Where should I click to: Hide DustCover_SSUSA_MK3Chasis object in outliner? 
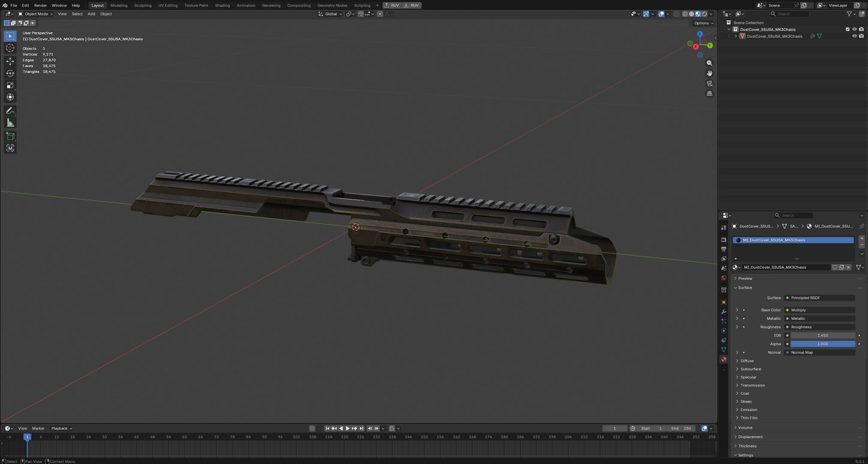[854, 36]
